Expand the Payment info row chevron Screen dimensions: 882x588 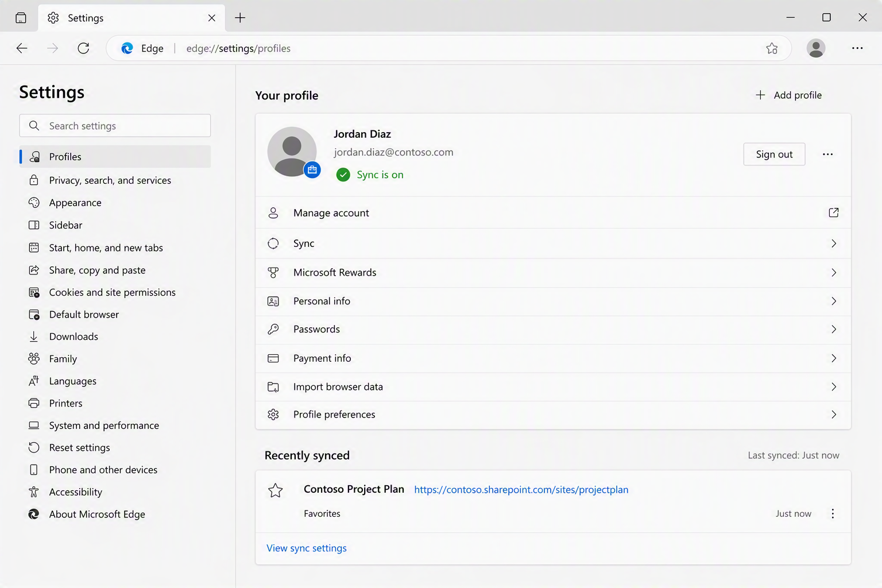click(x=834, y=358)
